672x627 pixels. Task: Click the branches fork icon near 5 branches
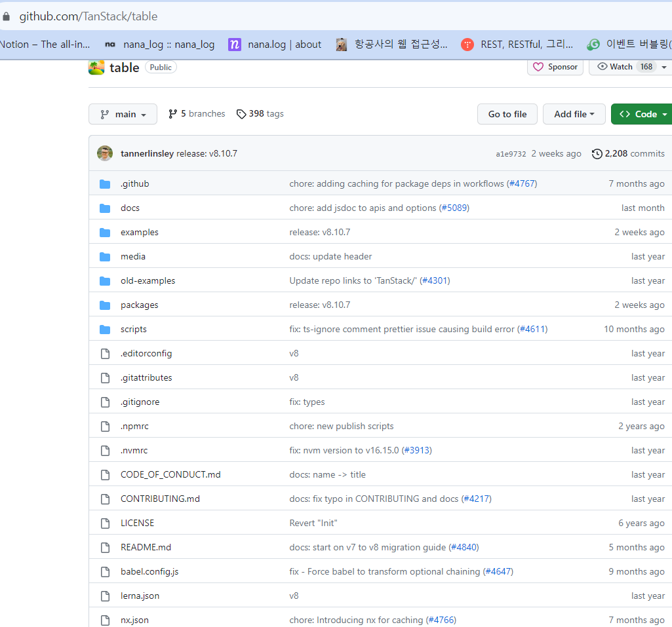[172, 114]
